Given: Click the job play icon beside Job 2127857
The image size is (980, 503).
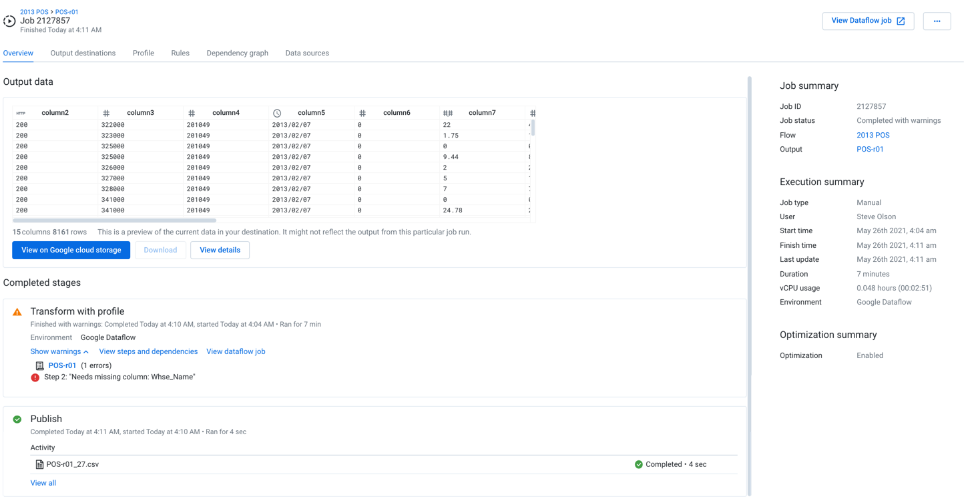Looking at the screenshot, I should [x=9, y=21].
